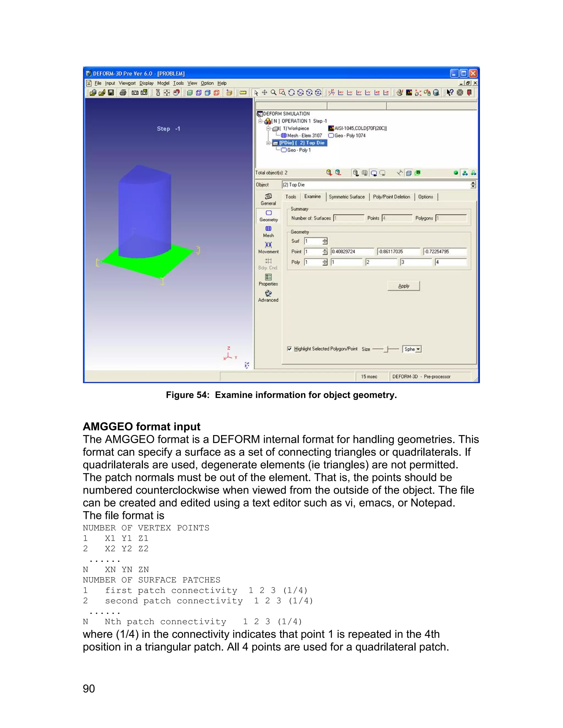Image resolution: width=563 pixels, height=728 pixels.
Task: Click the red Exit door icon
Action: (x=469, y=93)
